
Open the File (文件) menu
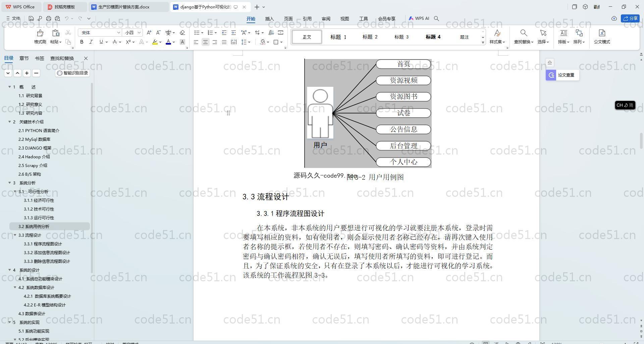click(13, 18)
